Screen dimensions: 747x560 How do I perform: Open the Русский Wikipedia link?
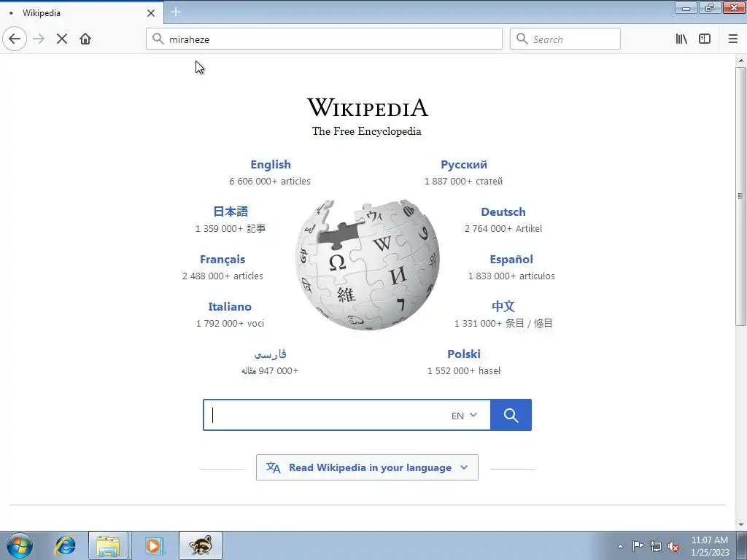[463, 164]
